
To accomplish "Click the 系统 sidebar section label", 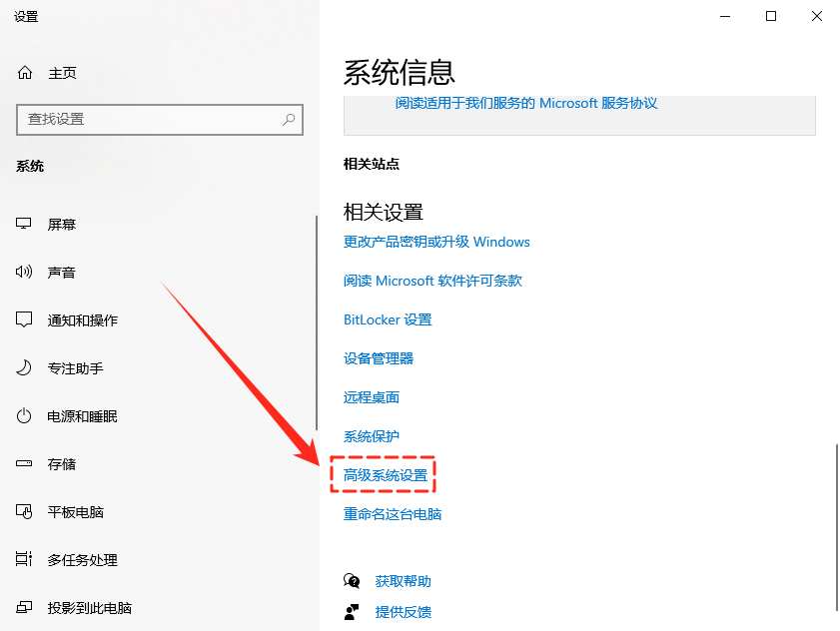I will click(x=30, y=166).
